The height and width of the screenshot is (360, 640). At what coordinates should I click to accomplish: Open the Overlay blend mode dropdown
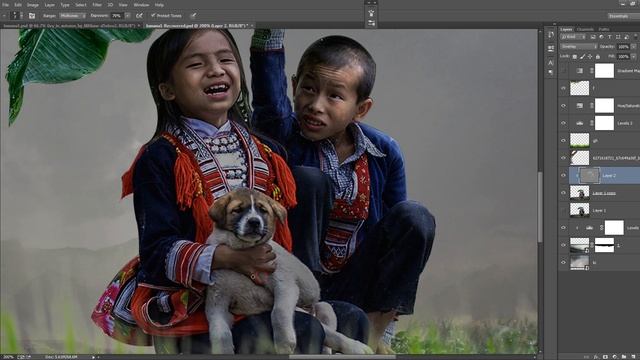pos(578,47)
